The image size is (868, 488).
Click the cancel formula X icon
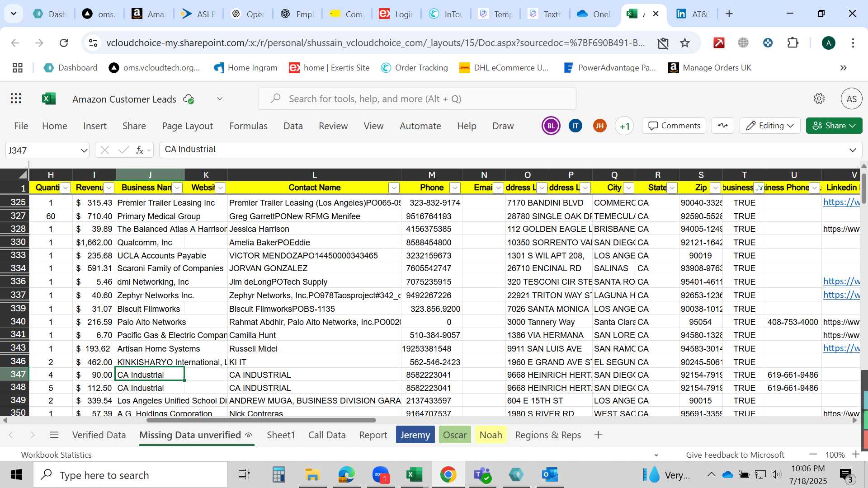[105, 150]
